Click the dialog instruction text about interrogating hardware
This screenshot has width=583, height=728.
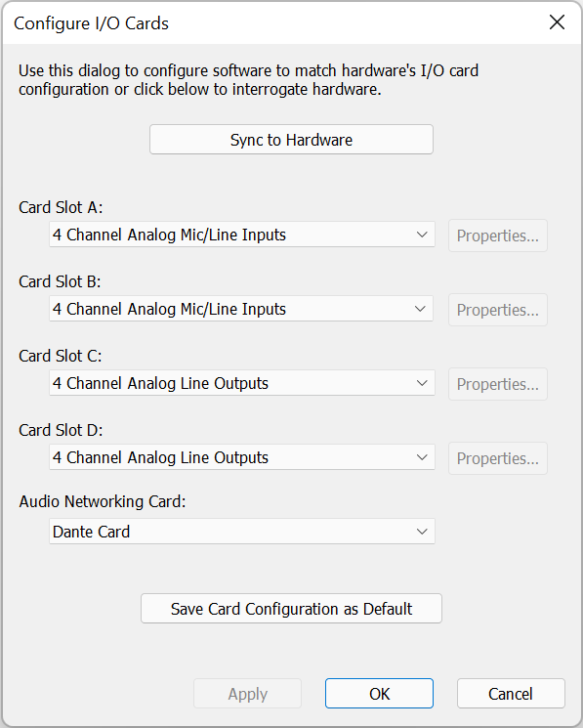tap(248, 80)
